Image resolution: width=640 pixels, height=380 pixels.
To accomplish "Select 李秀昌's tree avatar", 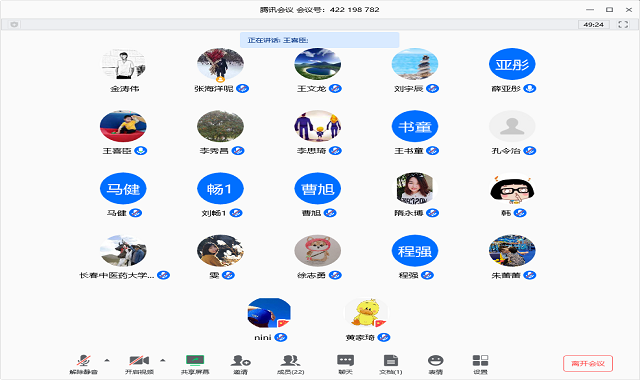I will pyautogui.click(x=220, y=126).
